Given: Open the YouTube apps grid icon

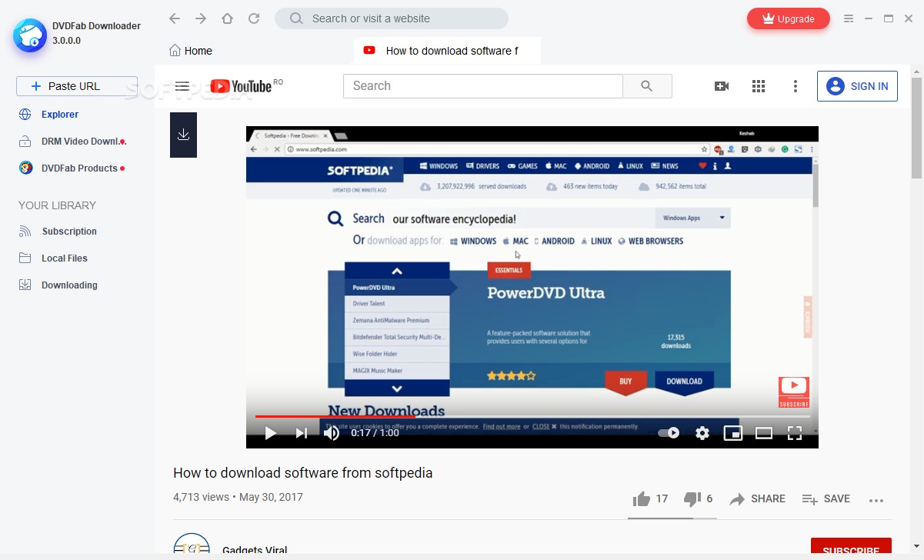Looking at the screenshot, I should (x=759, y=86).
